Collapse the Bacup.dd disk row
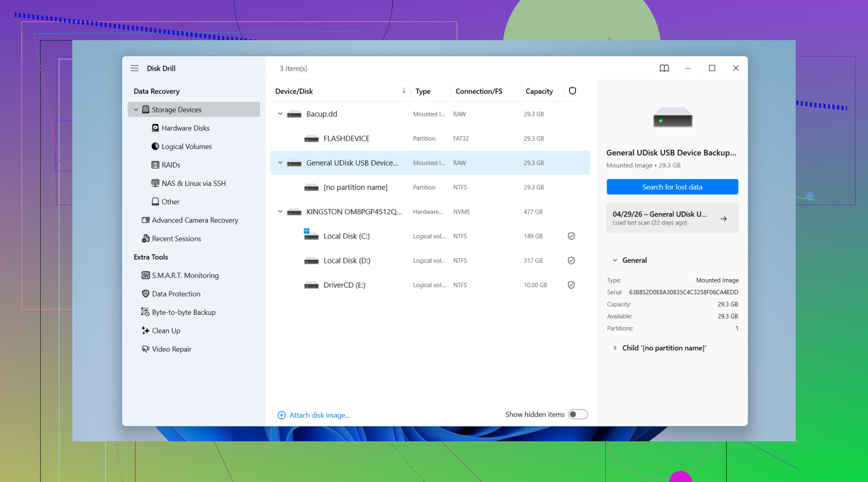Screen dimensions: 868x482 tap(280, 114)
